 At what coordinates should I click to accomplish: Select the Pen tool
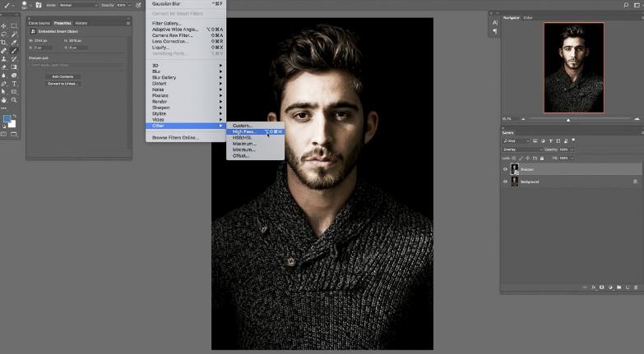[x=3, y=84]
